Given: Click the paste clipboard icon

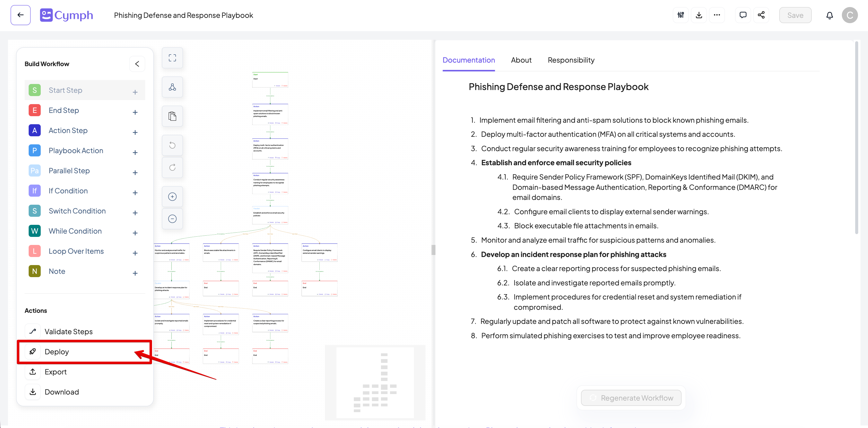Looking at the screenshot, I should pos(172,116).
